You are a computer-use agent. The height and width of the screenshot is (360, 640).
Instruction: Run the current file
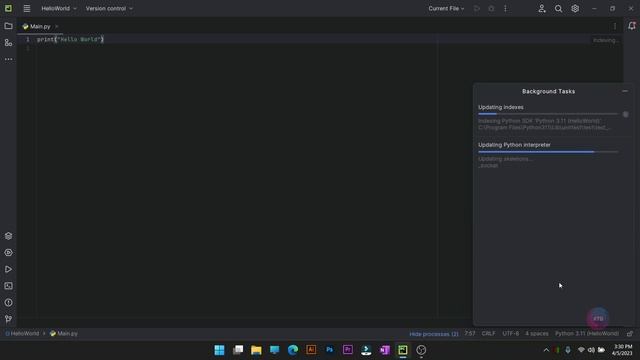pos(476,9)
